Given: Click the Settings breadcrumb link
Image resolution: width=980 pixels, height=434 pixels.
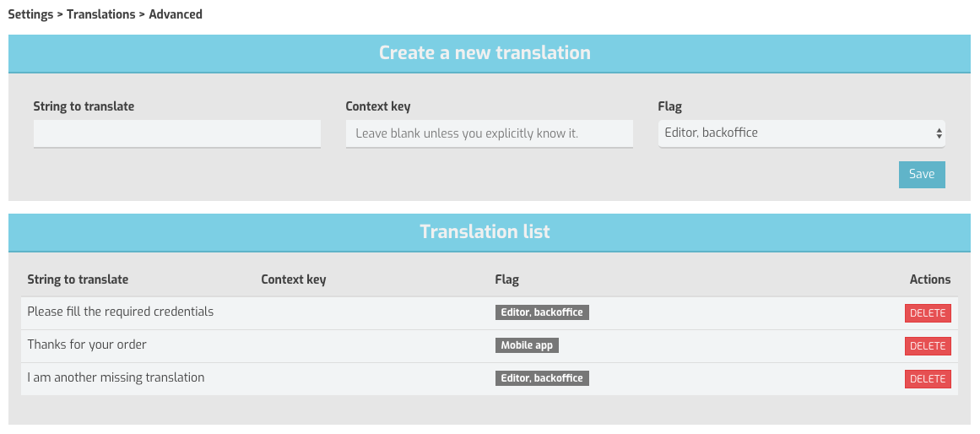Looking at the screenshot, I should tap(30, 14).
